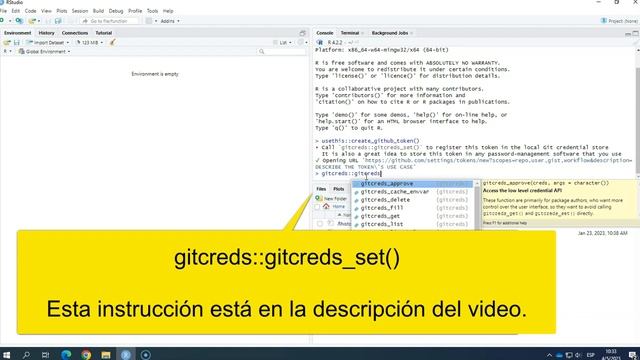Switch to the Console tab
Image resolution: width=640 pixels, height=360 pixels.
click(324, 33)
